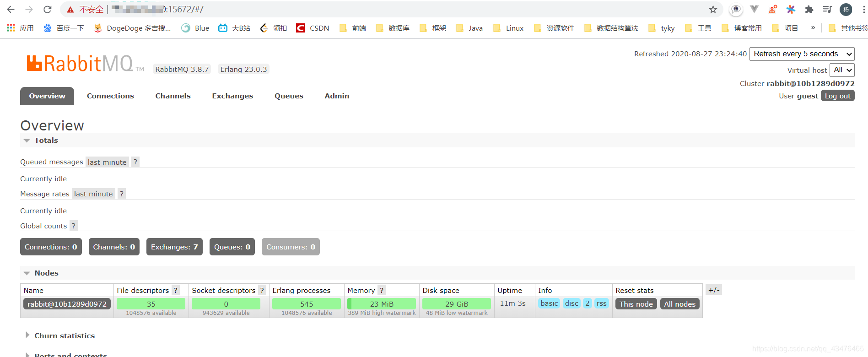Viewport: 868px width, 357px height.
Task: Log out of guest user
Action: pos(837,96)
